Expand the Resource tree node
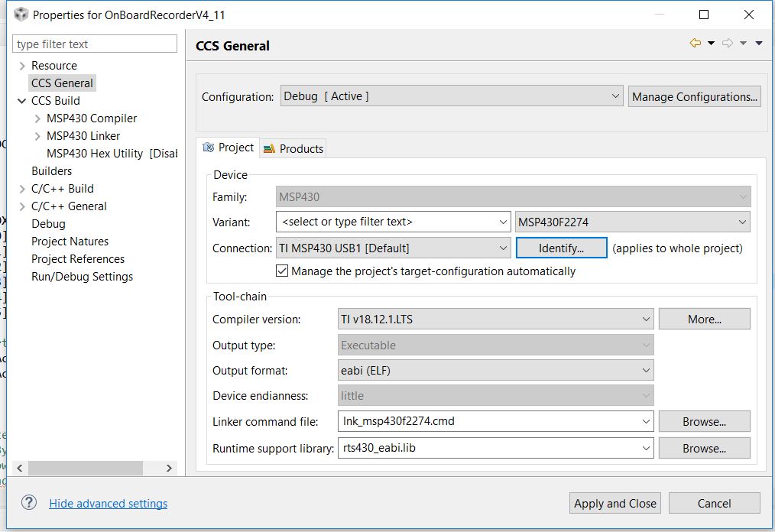The image size is (775, 532). 22,66
